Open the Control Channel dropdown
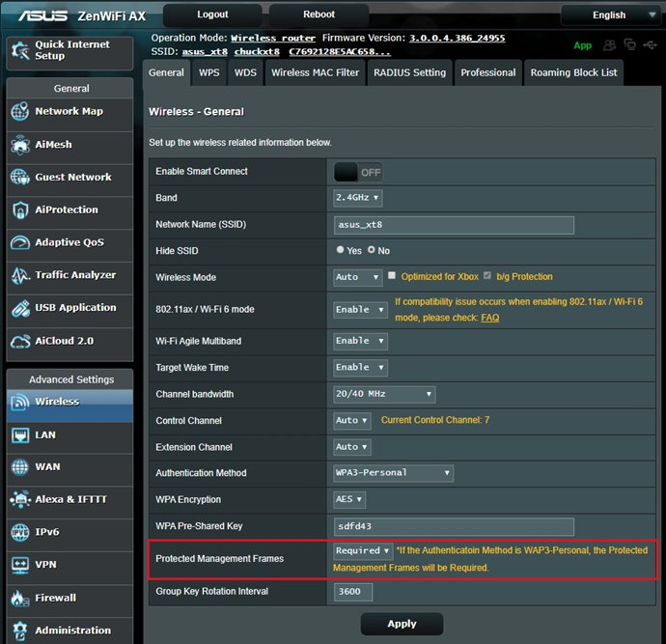This screenshot has width=666, height=644. [x=352, y=421]
